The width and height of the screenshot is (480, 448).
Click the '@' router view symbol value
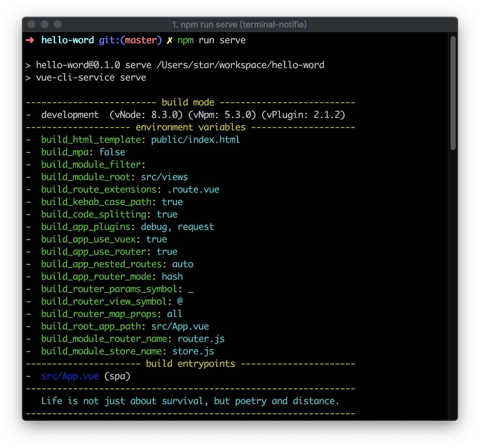180,301
